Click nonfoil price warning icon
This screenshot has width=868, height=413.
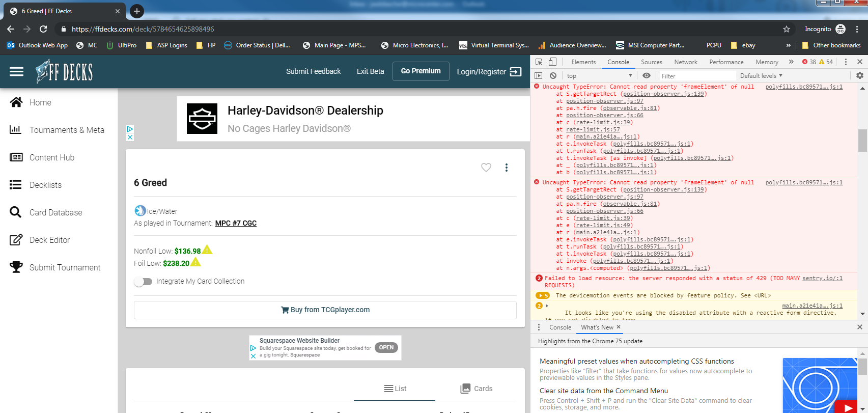click(207, 250)
